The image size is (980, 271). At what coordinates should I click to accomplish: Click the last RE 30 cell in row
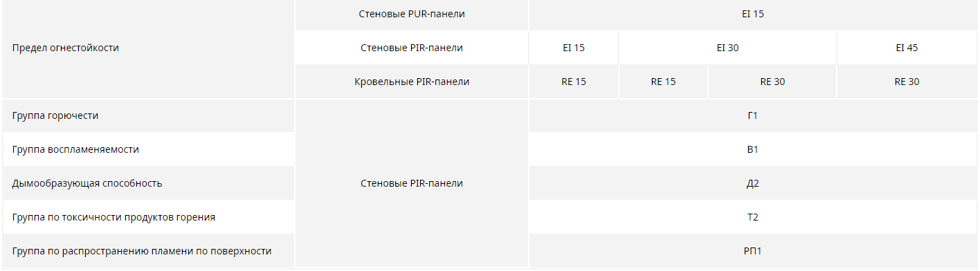tap(907, 82)
